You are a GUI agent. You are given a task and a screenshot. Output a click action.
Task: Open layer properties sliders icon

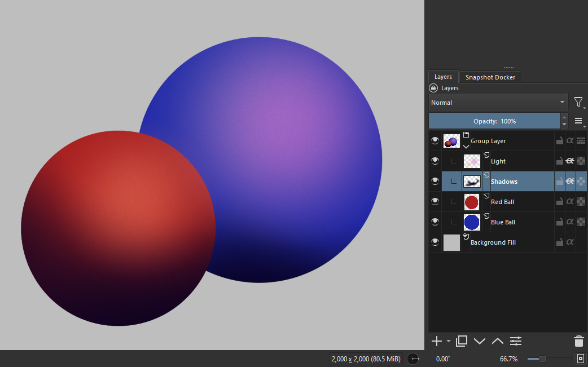516,341
